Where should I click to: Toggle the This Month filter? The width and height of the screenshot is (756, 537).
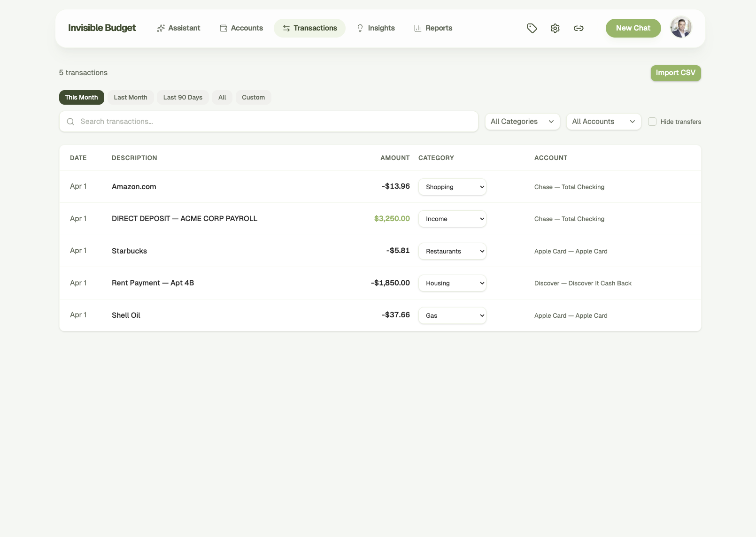pos(81,97)
